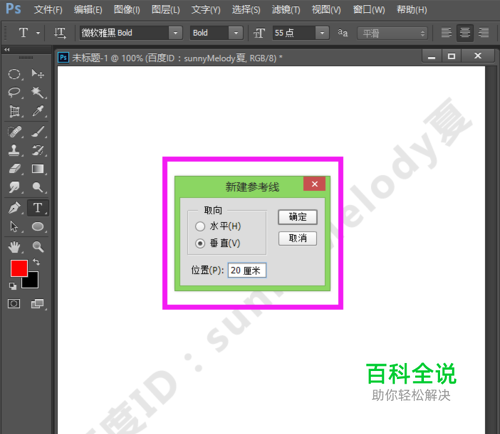
Task: Select the Elliptical Marquee tool
Action: pyautogui.click(x=14, y=74)
